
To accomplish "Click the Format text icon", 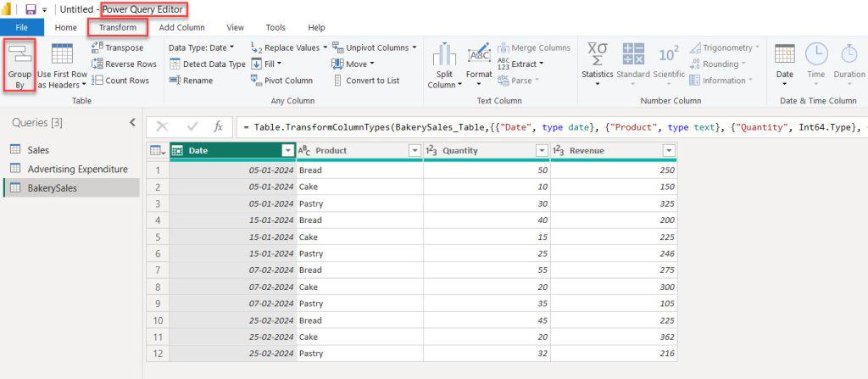I will [x=479, y=54].
